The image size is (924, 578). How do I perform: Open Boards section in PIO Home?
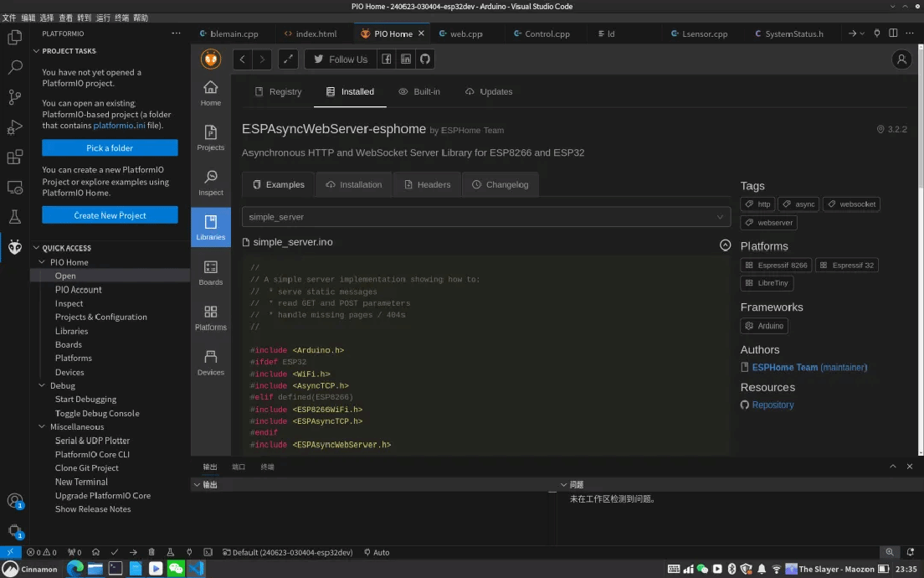(210, 272)
